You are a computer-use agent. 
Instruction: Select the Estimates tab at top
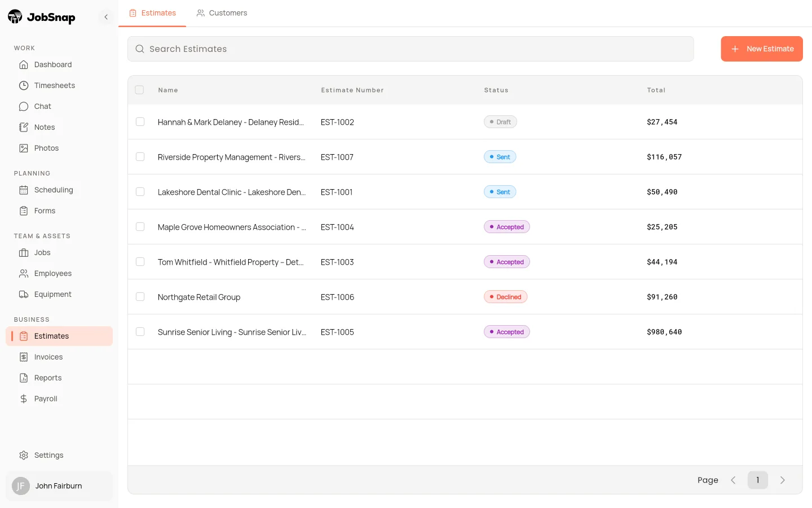152,13
